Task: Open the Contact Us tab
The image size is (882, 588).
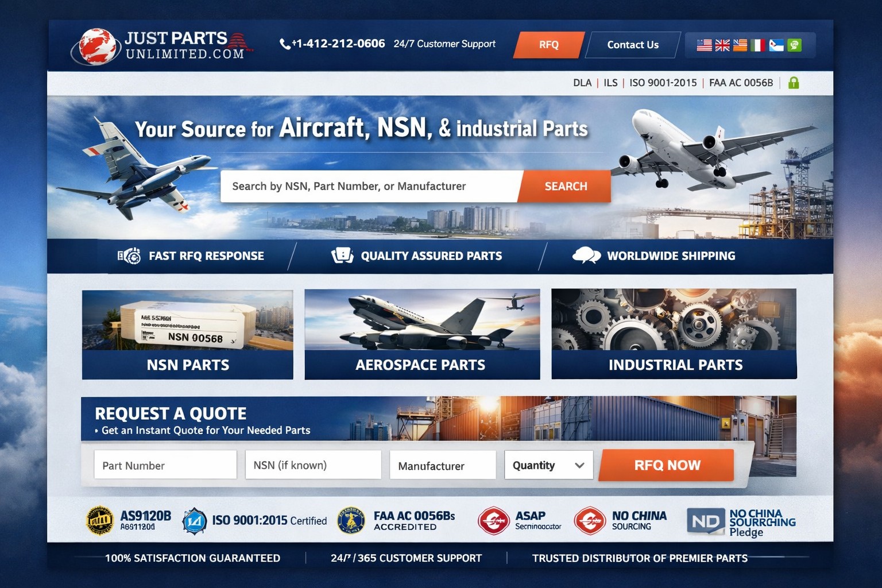Action: tap(633, 45)
